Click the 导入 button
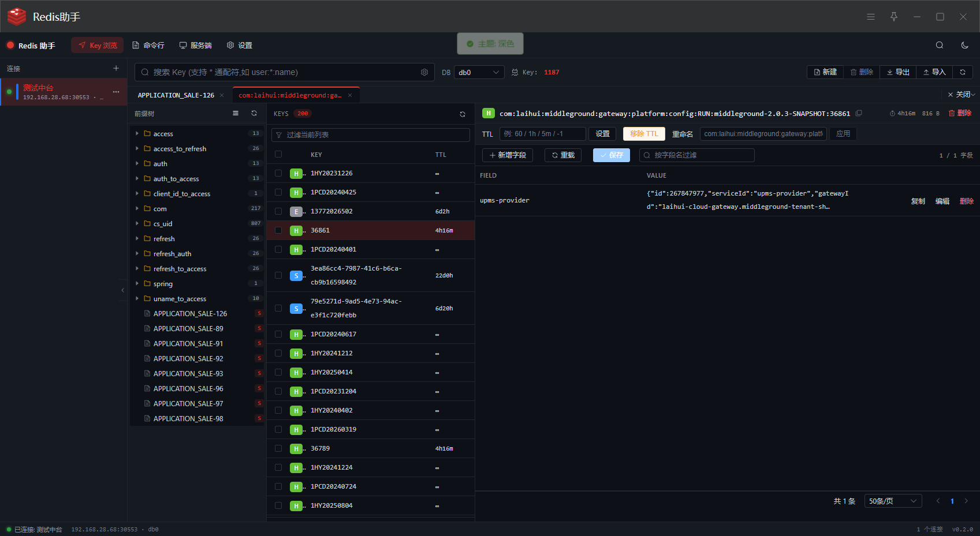 click(x=934, y=72)
